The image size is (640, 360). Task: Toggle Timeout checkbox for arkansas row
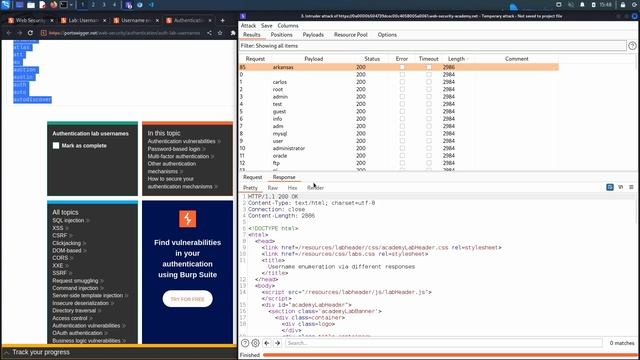tap(429, 67)
